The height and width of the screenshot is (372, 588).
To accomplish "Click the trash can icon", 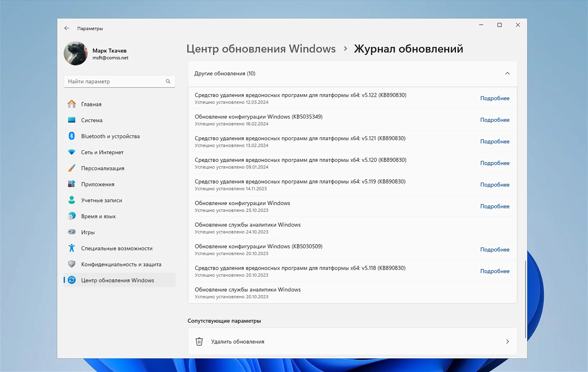I will 199,341.
